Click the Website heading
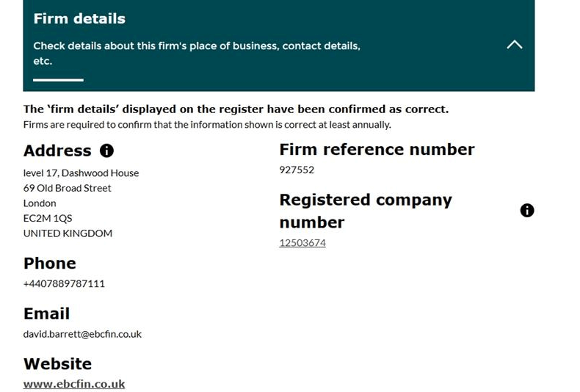580x392 pixels. click(57, 363)
